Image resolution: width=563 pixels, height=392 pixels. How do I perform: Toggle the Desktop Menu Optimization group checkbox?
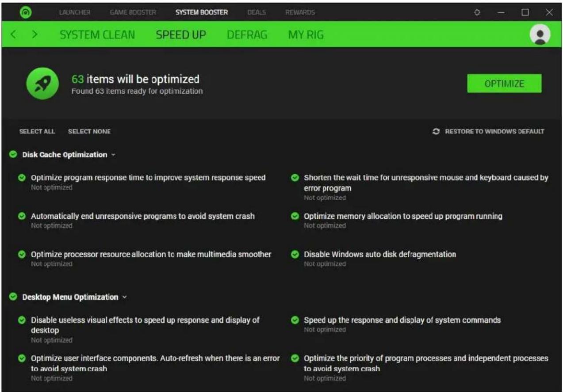[x=13, y=297]
